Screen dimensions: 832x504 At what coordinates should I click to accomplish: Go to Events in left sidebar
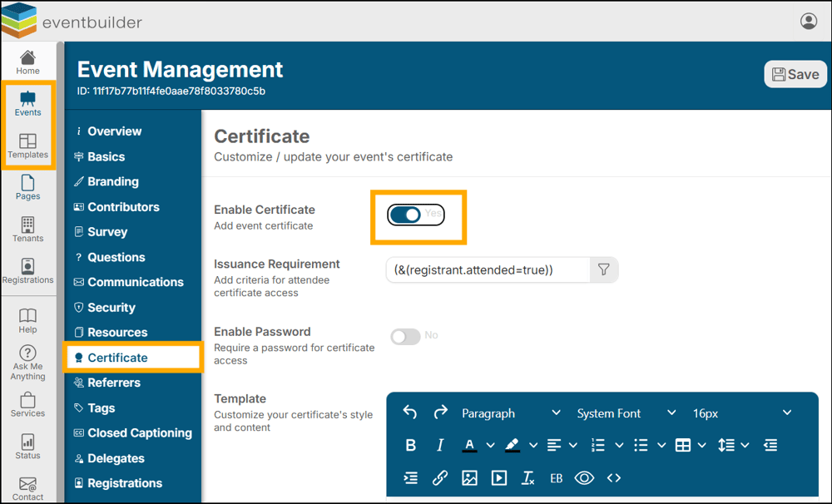[x=27, y=104]
